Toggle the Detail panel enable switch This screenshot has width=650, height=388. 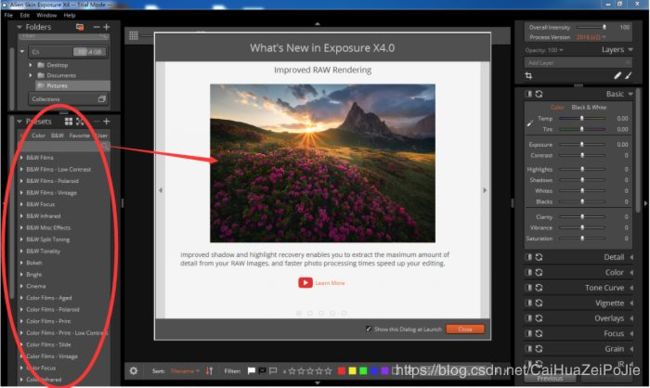(529, 257)
